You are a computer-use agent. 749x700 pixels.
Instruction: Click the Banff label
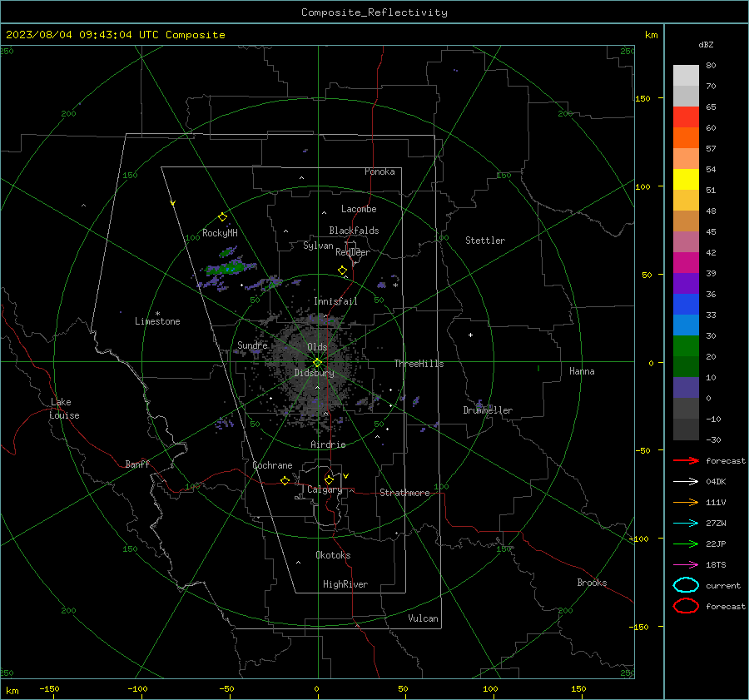pos(137,464)
